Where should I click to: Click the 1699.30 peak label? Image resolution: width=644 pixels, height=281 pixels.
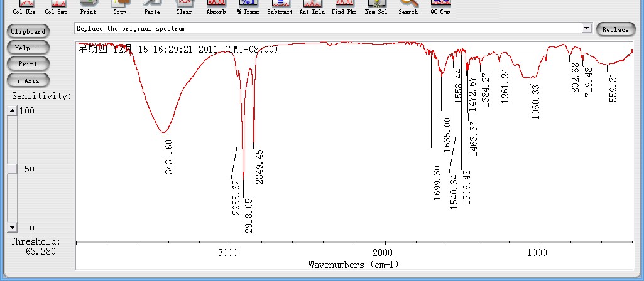coord(437,183)
